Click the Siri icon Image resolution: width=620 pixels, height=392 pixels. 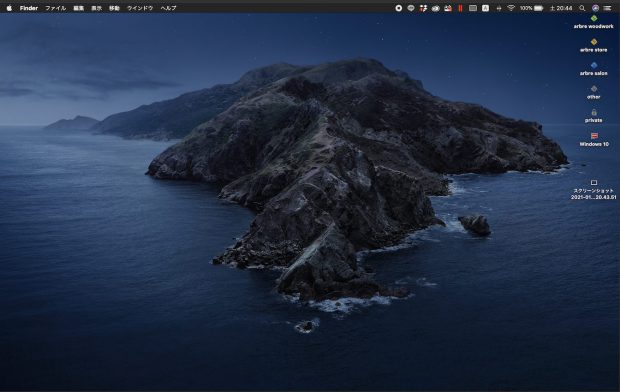(x=595, y=8)
